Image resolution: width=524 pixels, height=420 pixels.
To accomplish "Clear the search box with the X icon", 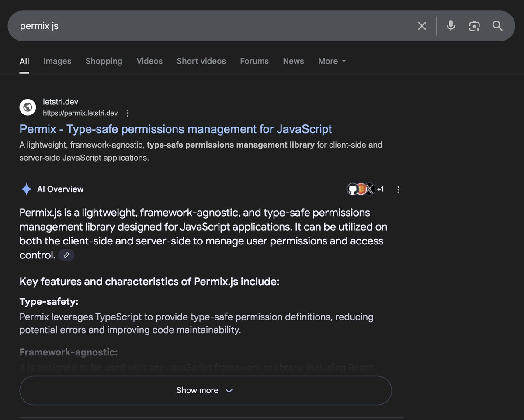I will click(422, 26).
